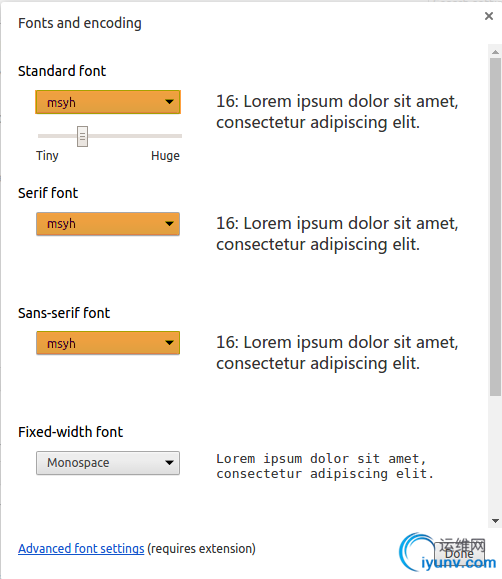Image resolution: width=502 pixels, height=579 pixels.
Task: Click the Monospace dropdown arrow
Action: [169, 463]
